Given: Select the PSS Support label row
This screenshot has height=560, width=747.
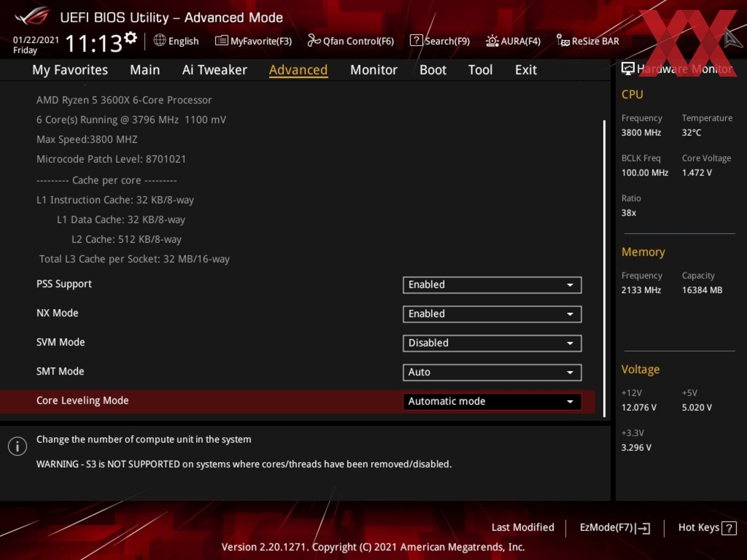Looking at the screenshot, I should [64, 284].
